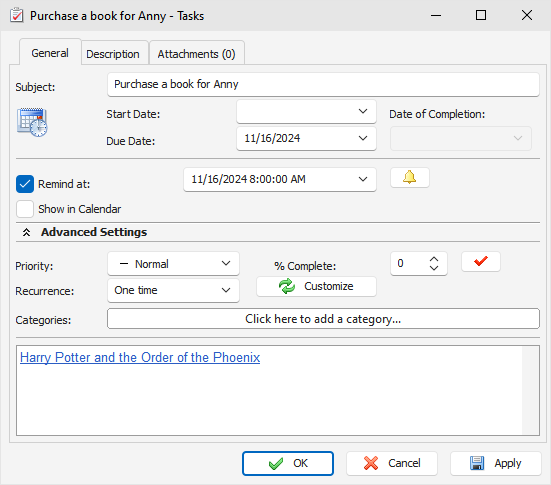Click the Subject text field
This screenshot has height=485, width=551.
323,84
